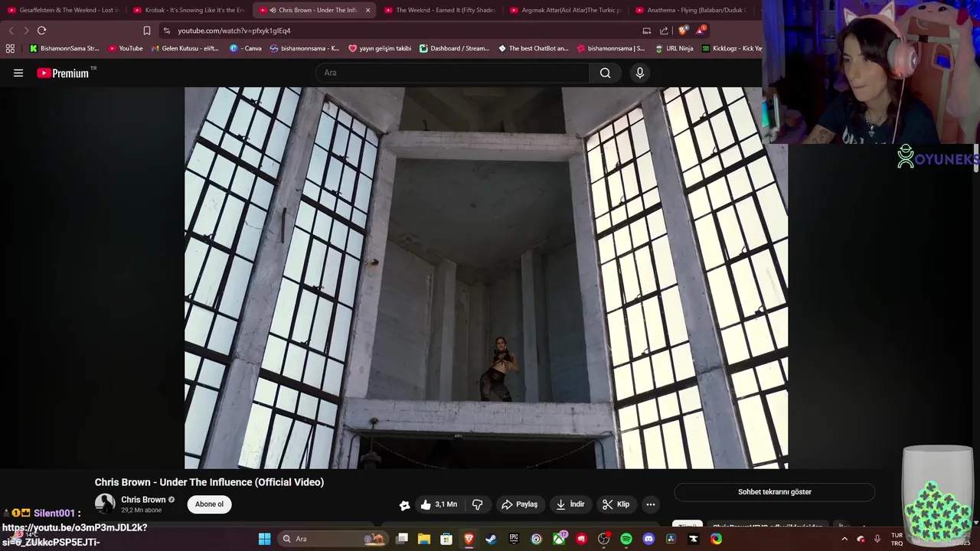The width and height of the screenshot is (980, 551).
Task: Click 'Sohbet tekrarını göster' button
Action: 774,492
